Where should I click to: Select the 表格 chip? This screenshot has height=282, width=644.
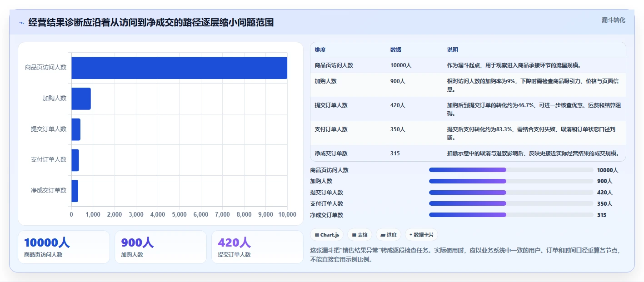pos(359,235)
